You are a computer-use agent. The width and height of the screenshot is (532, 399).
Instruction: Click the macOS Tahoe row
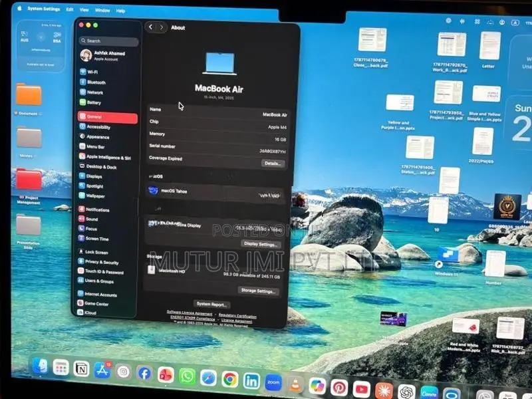tap(215, 193)
